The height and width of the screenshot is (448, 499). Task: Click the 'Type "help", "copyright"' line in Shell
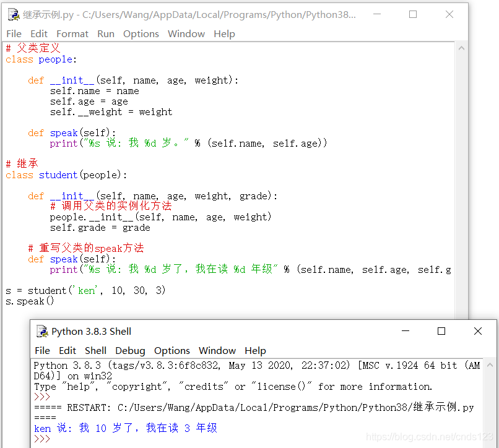coord(233,386)
